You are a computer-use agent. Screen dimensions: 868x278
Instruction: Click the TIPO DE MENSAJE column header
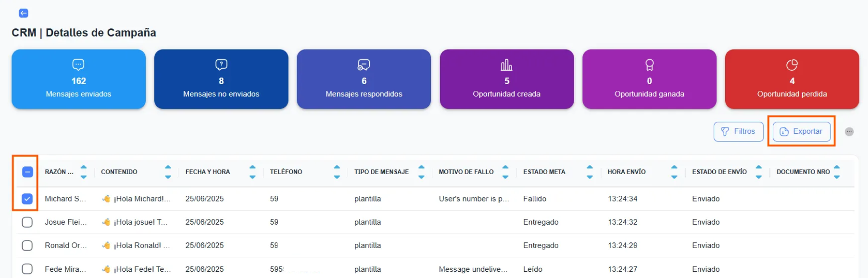381,172
